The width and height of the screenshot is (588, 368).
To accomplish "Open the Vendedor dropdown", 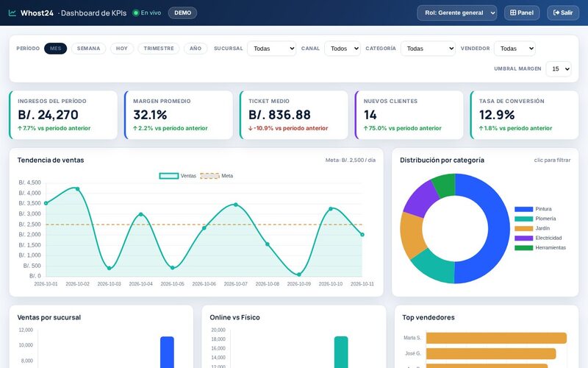I will [514, 49].
